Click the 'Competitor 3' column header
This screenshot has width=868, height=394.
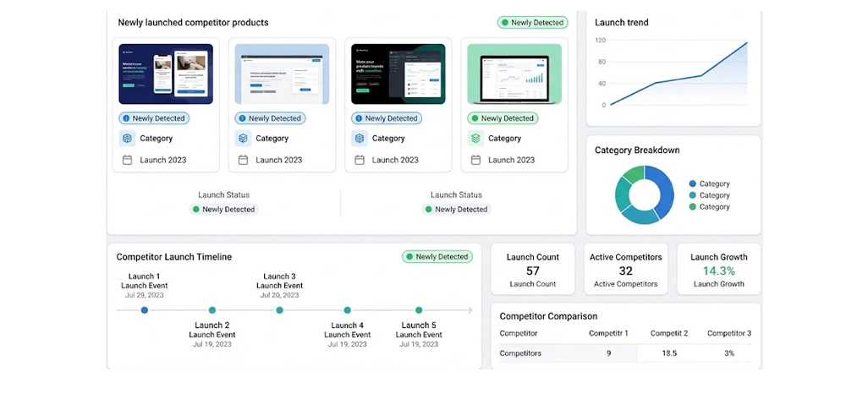(x=729, y=333)
